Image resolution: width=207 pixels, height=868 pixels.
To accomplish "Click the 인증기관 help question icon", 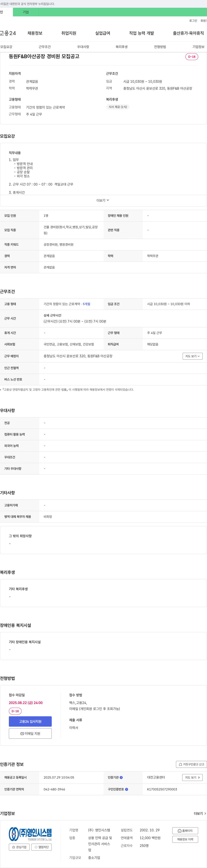I will 121,777.
